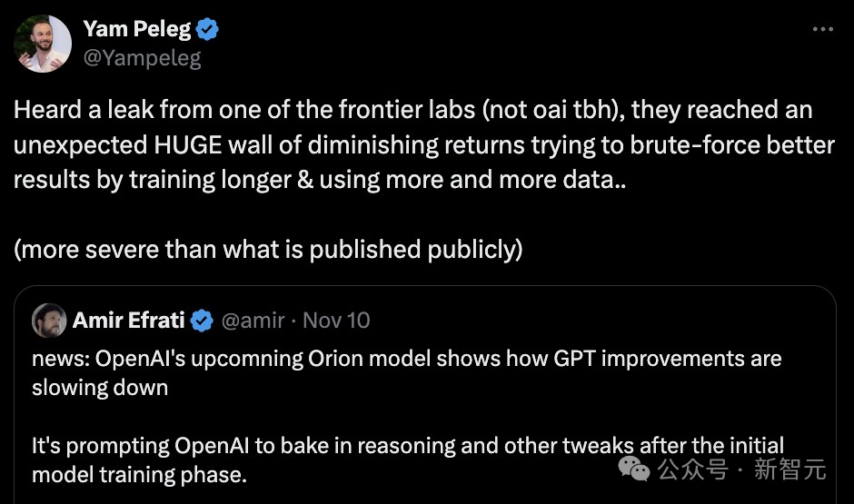Click Yam Peleg's profile avatar photo
Screen dimensions: 854x504
point(43,44)
